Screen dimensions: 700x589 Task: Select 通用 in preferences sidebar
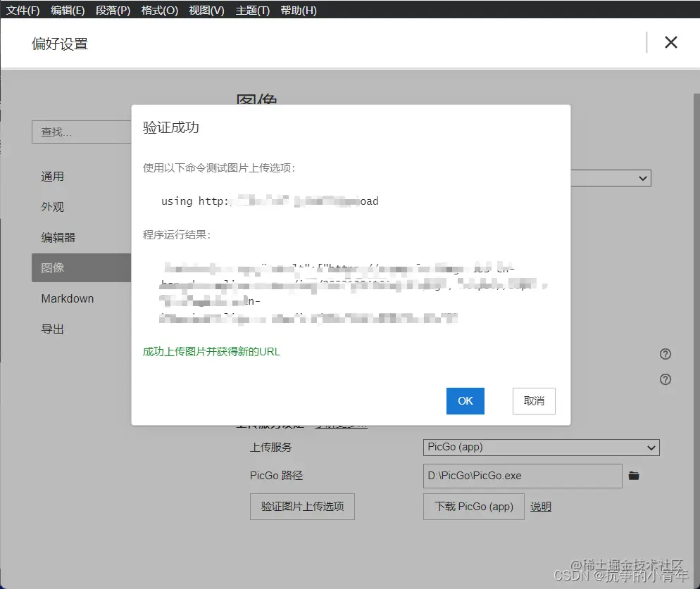click(x=53, y=177)
